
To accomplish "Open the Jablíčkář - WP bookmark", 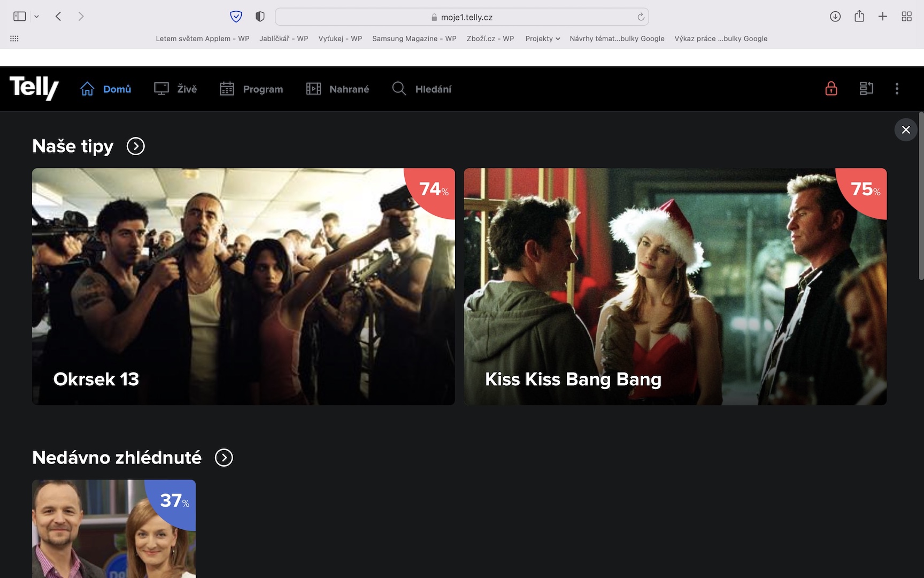I will [x=284, y=39].
